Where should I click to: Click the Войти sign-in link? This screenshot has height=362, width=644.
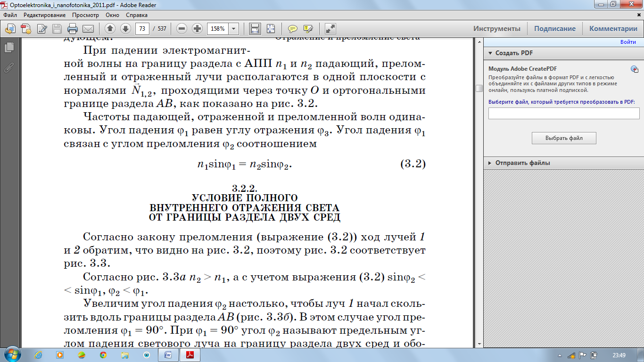tap(628, 42)
